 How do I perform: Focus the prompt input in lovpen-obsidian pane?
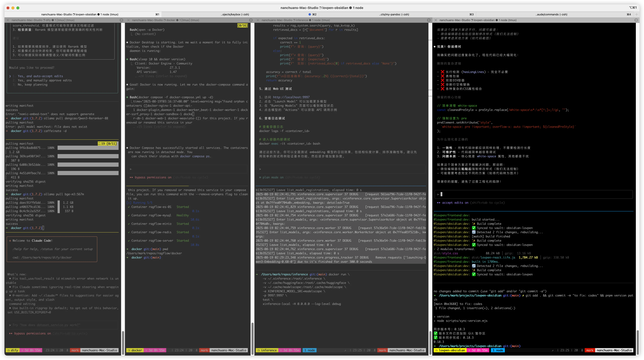(534, 195)
